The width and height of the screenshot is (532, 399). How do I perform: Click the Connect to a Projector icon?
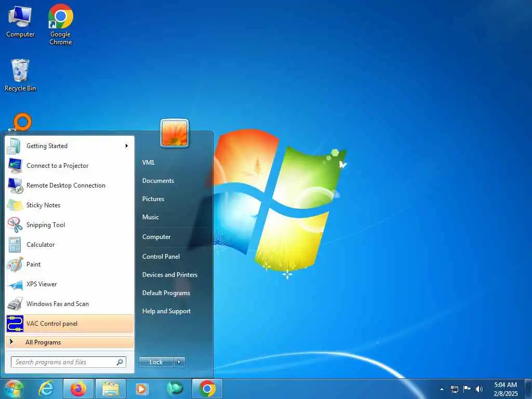click(15, 166)
